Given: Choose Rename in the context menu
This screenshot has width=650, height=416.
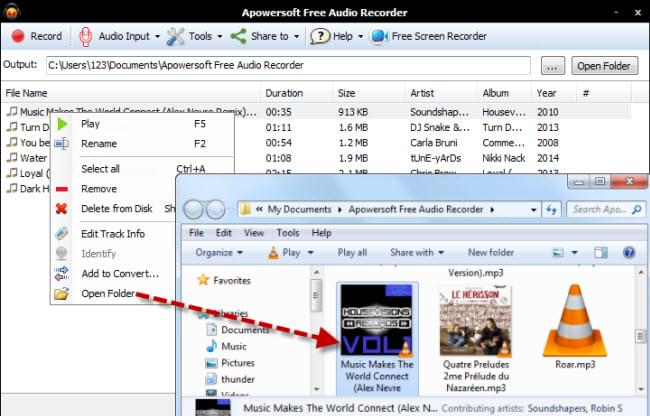Looking at the screenshot, I should click(x=99, y=144).
